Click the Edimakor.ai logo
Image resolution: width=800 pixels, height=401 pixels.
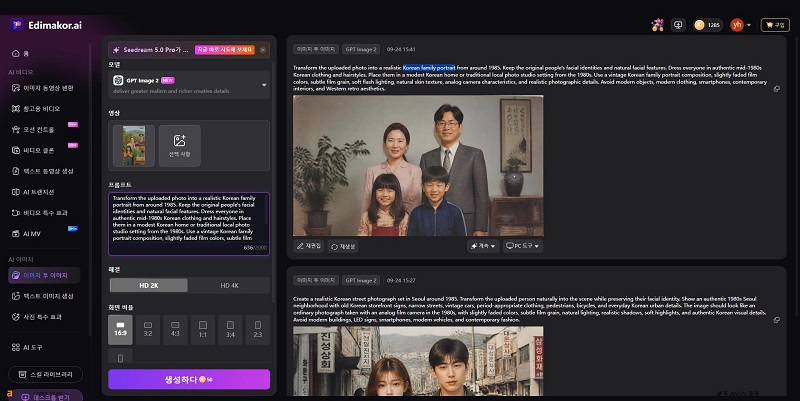pyautogui.click(x=46, y=25)
